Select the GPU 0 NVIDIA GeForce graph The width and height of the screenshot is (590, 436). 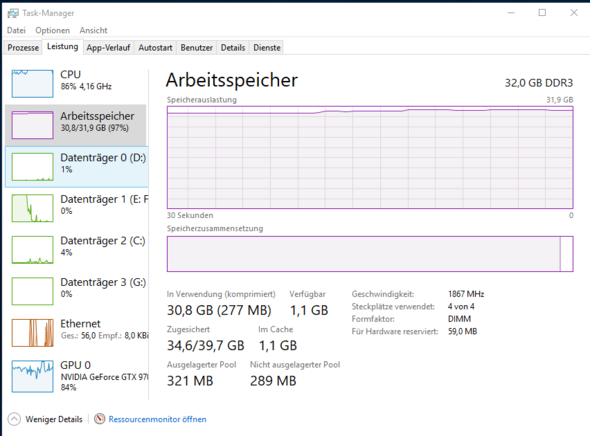(32, 376)
